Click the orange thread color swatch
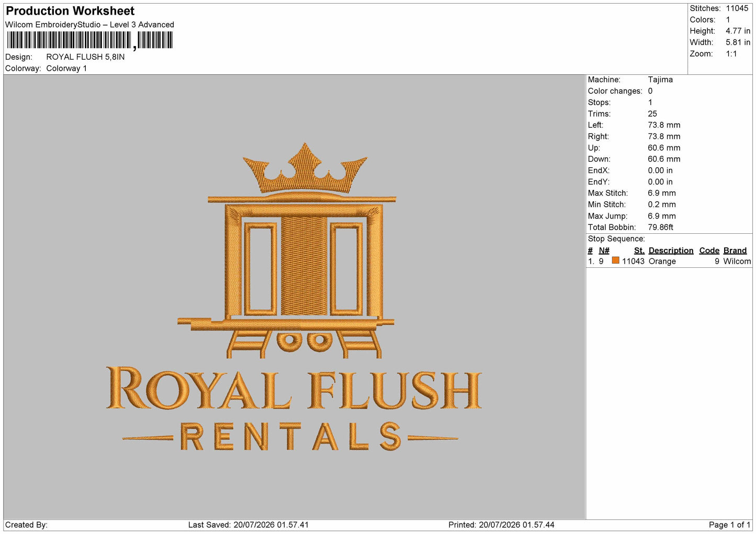Screen dimensions: 756x534 (615, 260)
